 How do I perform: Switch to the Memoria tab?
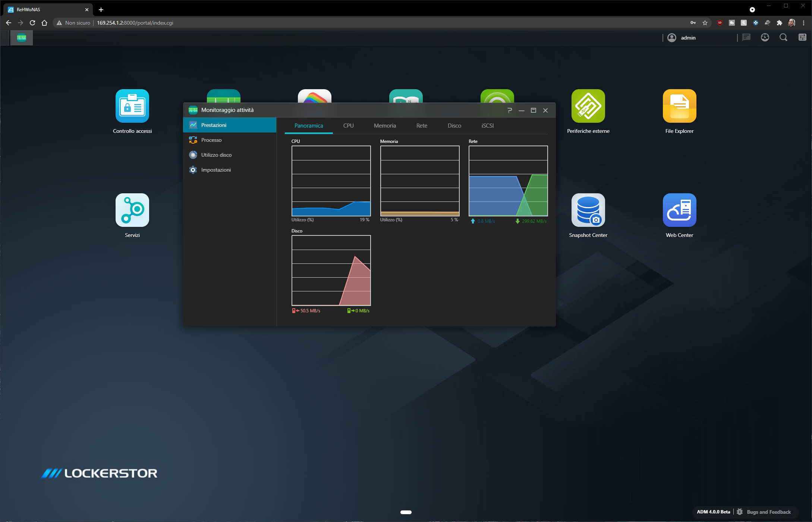(385, 126)
